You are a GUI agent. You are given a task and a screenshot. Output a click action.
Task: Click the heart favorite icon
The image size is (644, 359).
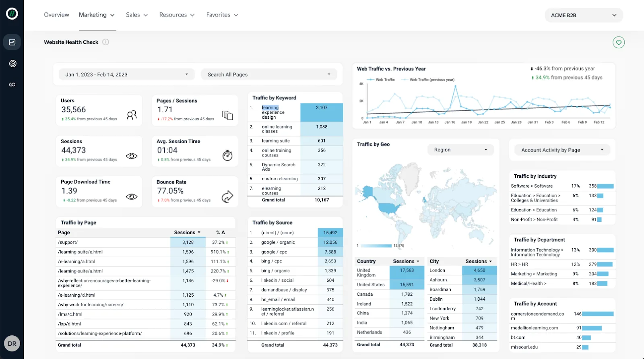tap(619, 42)
